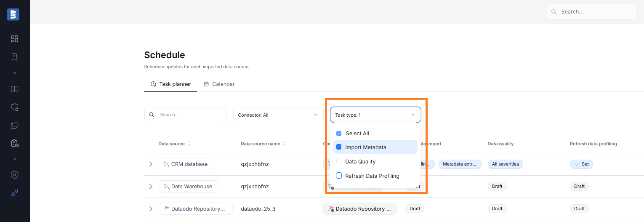Click the Data quality column header
This screenshot has height=222, width=644.
pyautogui.click(x=500, y=144)
